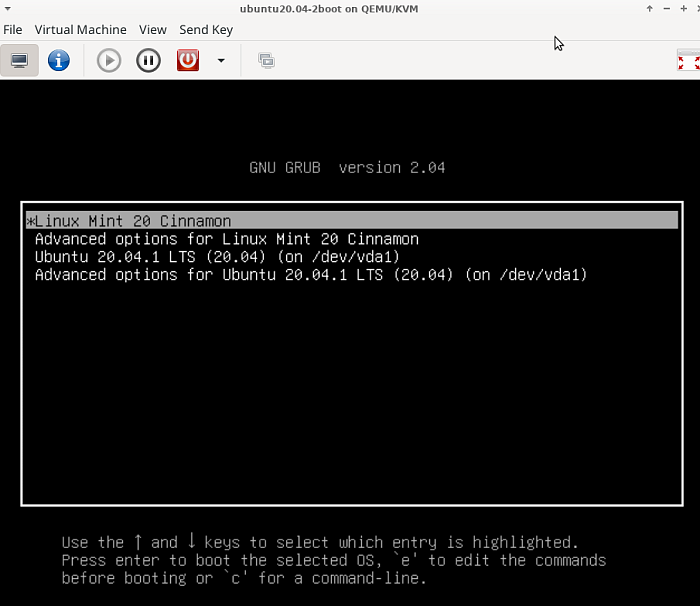Switch to fullscreen console view
Screen dimensions: 700x606
(688, 60)
